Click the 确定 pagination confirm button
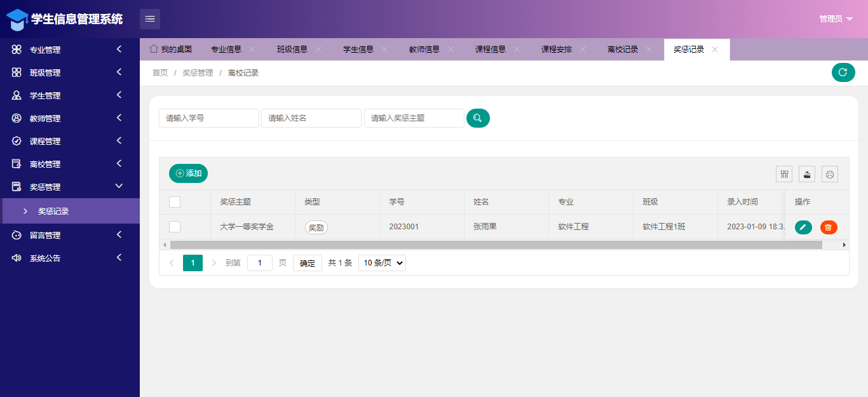This screenshot has height=397, width=868. [308, 263]
